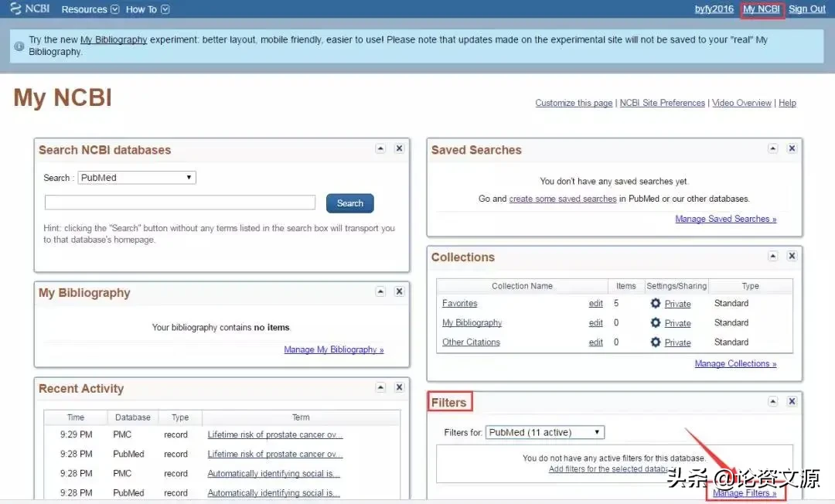The image size is (835, 504).
Task: Close the Saved Searches panel
Action: click(792, 148)
